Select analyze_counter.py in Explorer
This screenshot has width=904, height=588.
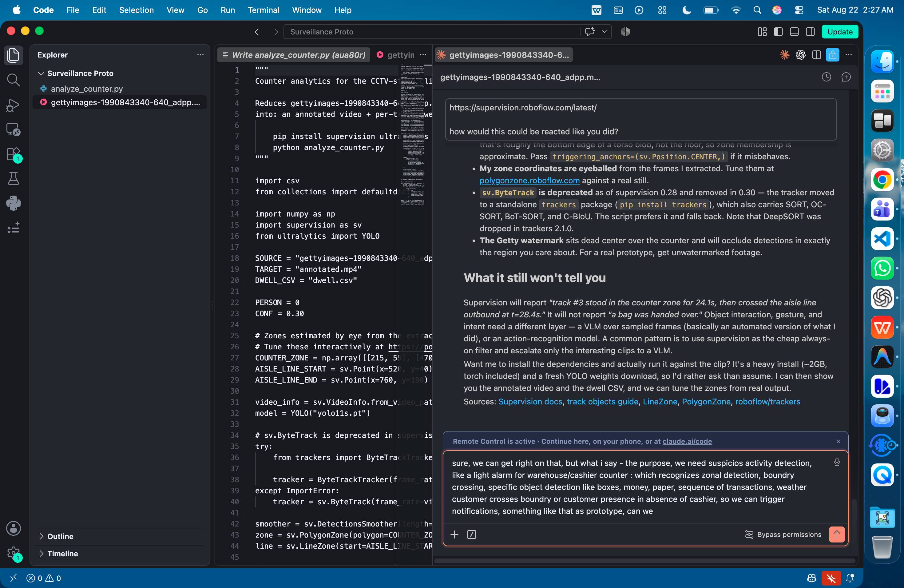tap(87, 89)
